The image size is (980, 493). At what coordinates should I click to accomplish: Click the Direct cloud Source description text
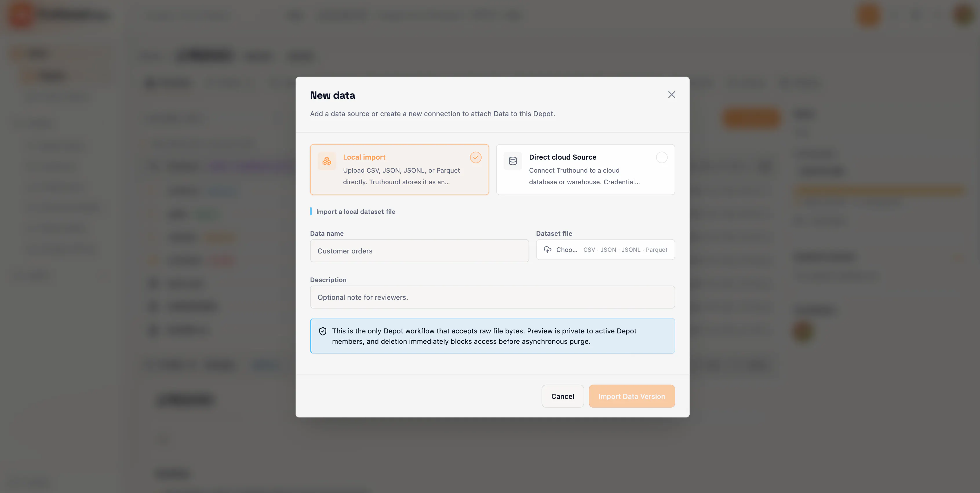click(584, 176)
